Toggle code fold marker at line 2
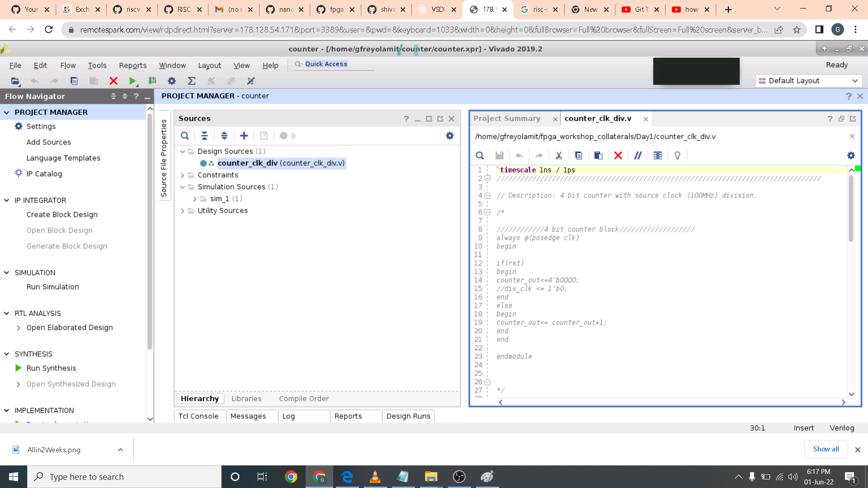868x488 pixels. click(x=487, y=178)
